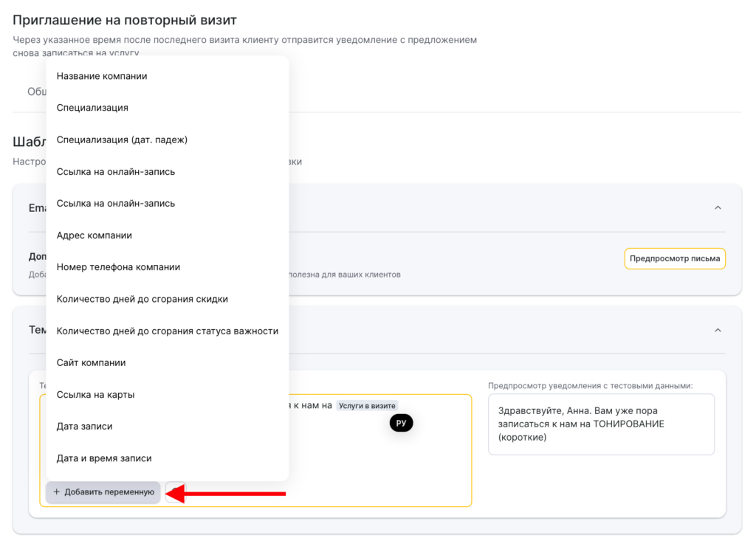Open Предпросмотр письма preview
The height and width of the screenshot is (538, 756).
tap(675, 259)
